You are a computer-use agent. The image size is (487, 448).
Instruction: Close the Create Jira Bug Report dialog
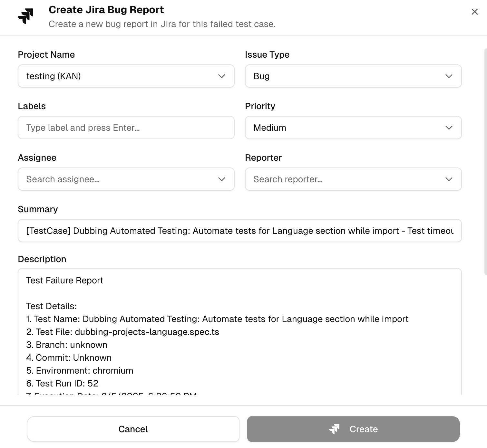point(474,12)
